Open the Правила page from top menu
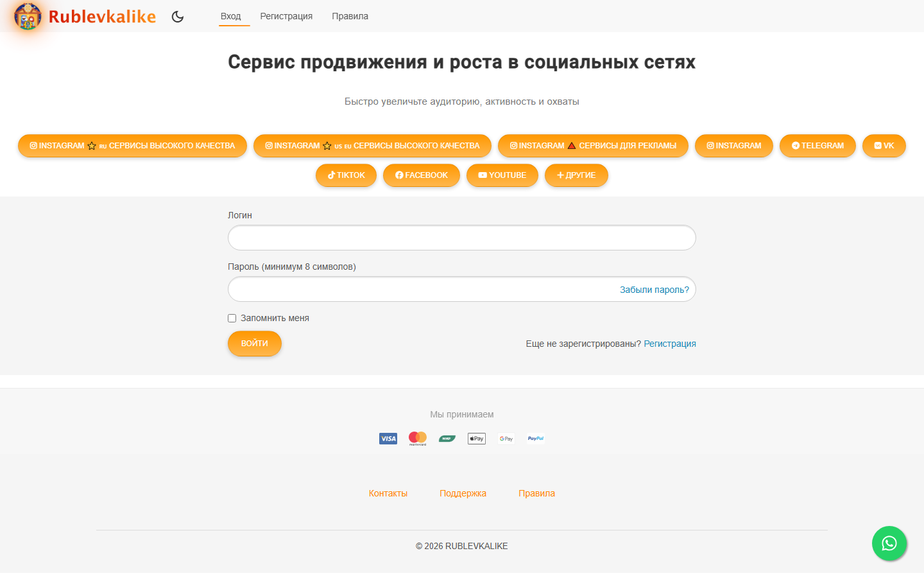The image size is (924, 578). (350, 16)
